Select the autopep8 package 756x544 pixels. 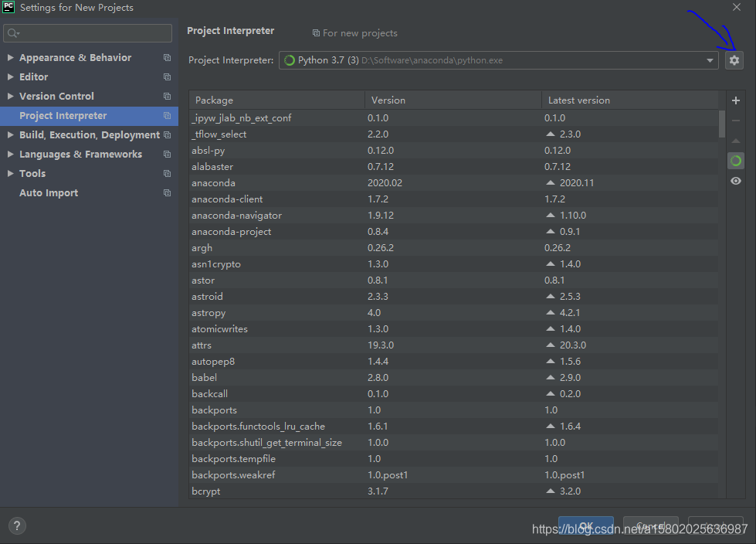click(454, 361)
